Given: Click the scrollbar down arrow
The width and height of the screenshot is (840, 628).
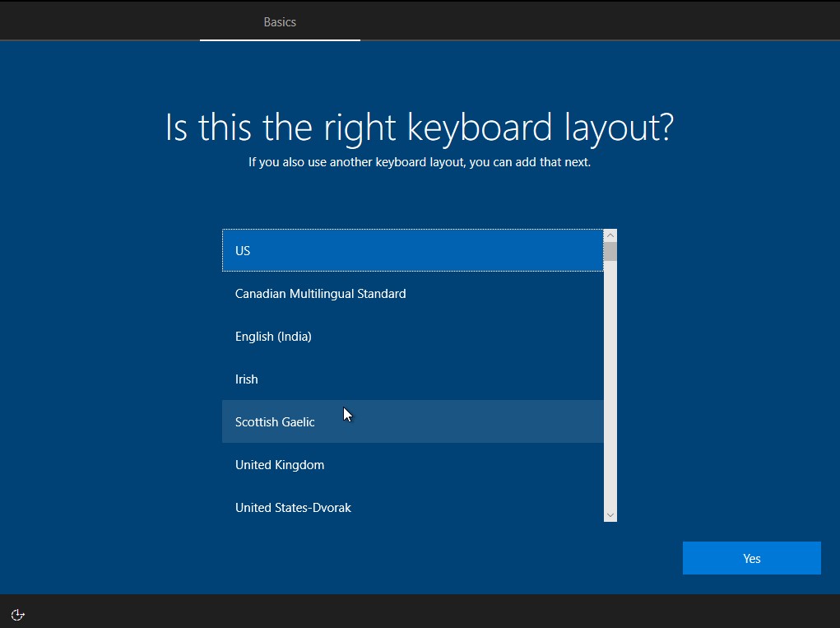Looking at the screenshot, I should (x=610, y=514).
